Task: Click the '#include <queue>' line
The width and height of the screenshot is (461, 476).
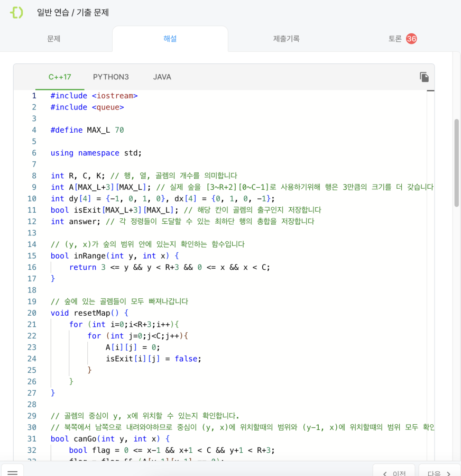Action: point(87,107)
